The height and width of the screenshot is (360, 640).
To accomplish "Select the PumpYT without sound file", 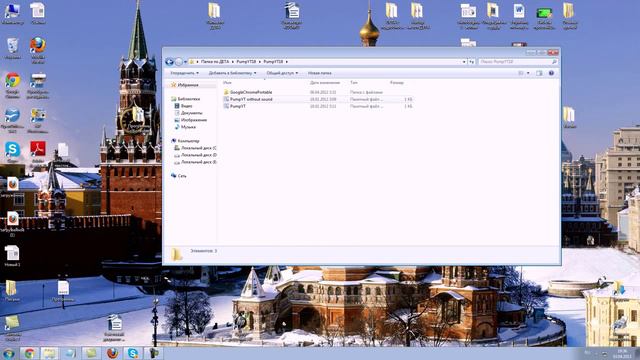I will 251,99.
